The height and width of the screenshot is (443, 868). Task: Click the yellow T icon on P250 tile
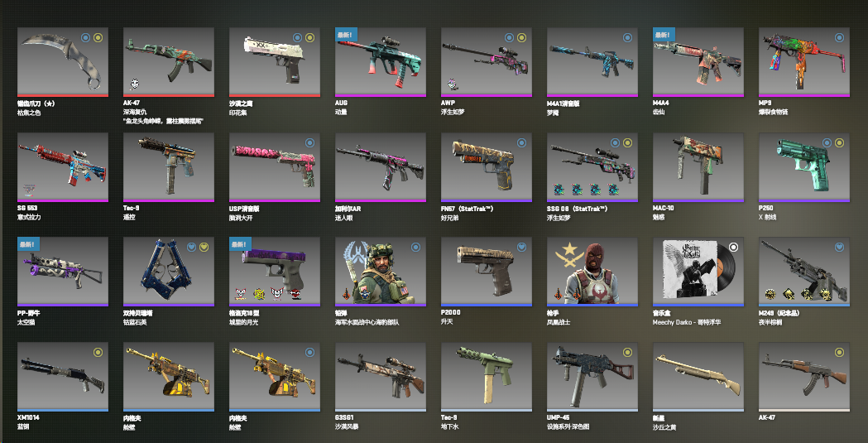[839, 143]
